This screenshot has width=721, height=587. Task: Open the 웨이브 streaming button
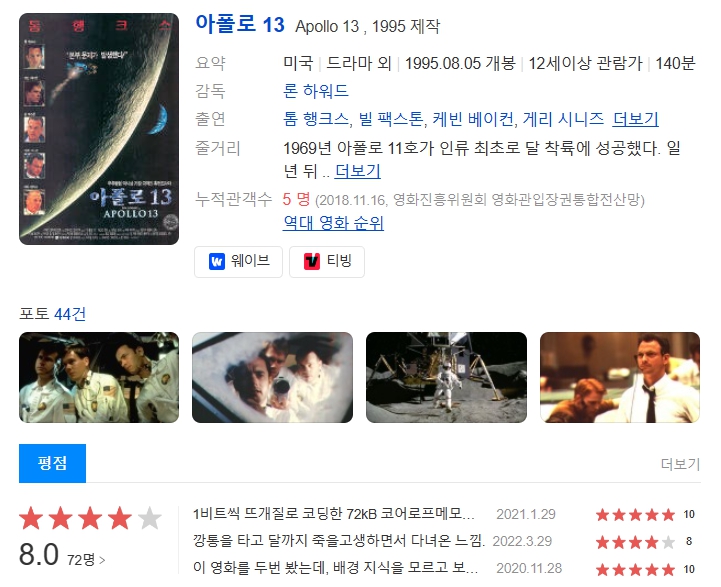click(238, 262)
